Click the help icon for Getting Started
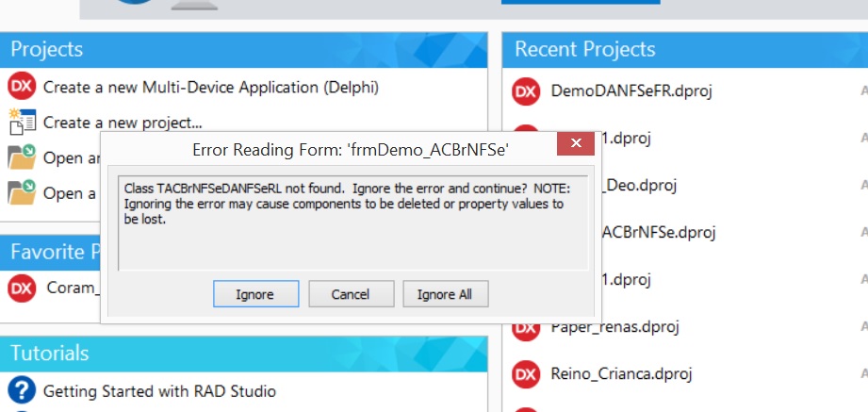Screen dimensions: 868x412 22,390
